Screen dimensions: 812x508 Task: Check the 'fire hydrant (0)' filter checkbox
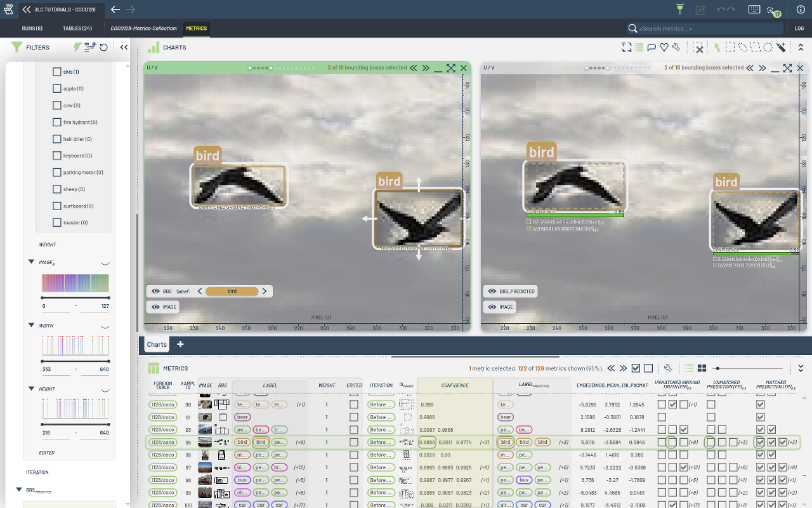pos(57,122)
